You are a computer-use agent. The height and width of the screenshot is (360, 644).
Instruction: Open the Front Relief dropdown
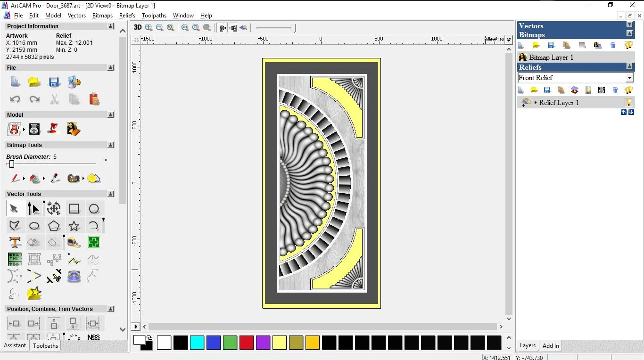pyautogui.click(x=629, y=78)
